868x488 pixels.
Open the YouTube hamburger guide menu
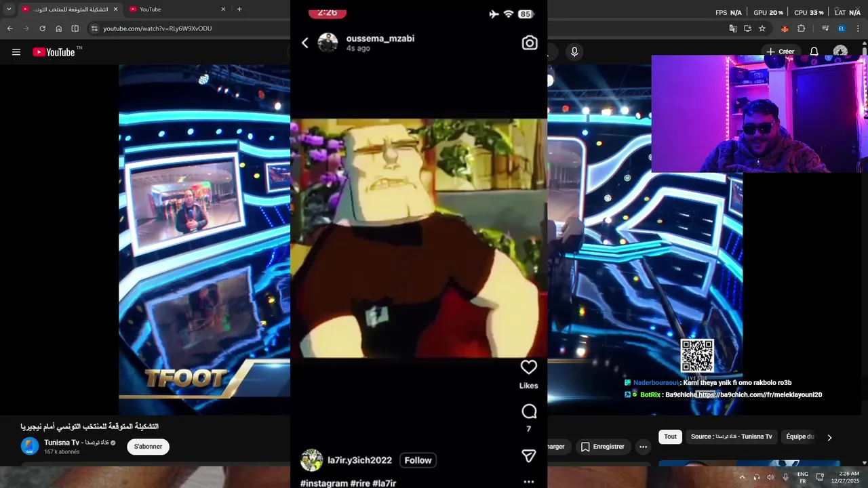[16, 52]
